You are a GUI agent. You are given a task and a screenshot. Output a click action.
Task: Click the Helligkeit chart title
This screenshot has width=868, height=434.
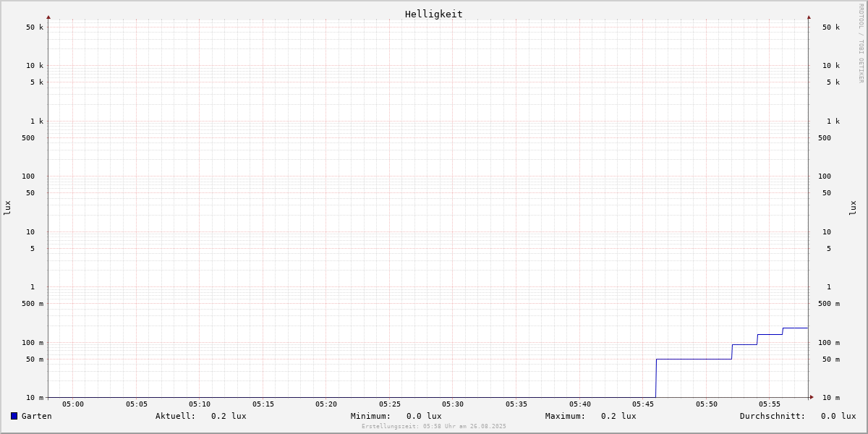point(434,14)
